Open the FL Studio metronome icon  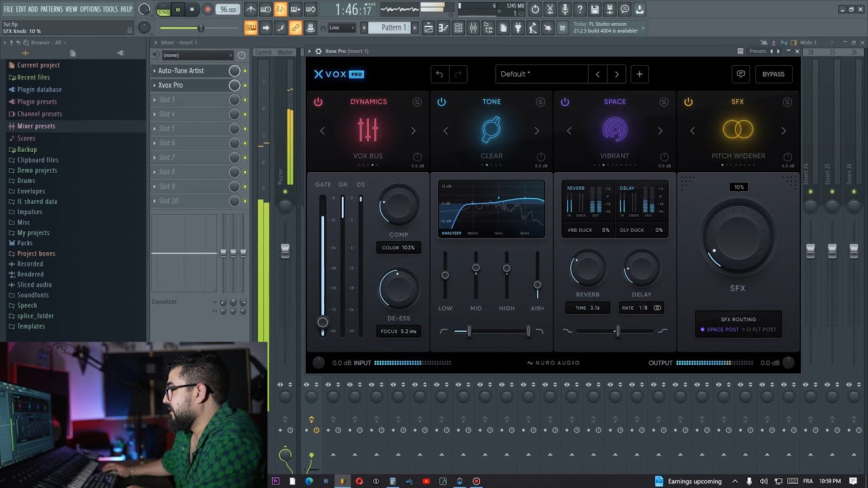[x=251, y=9]
